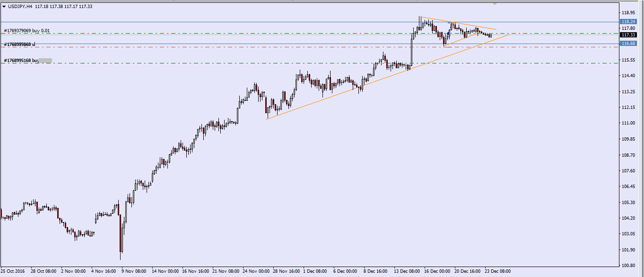The width and height of the screenshot is (644, 277).
Task: Select order label #1769379069 buy 0.01
Action: point(26,31)
